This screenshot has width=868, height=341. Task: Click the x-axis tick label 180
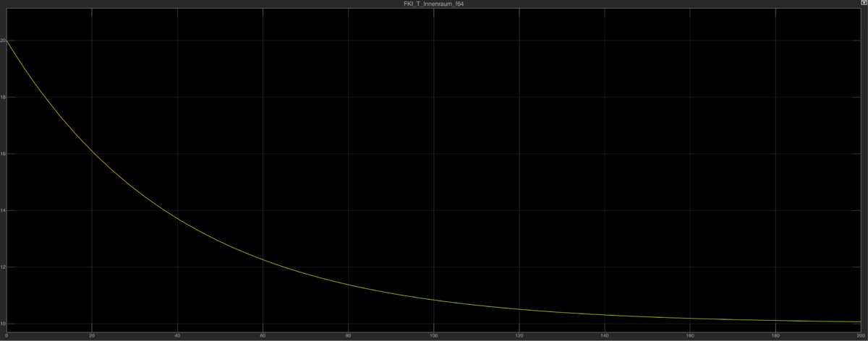[775, 336]
